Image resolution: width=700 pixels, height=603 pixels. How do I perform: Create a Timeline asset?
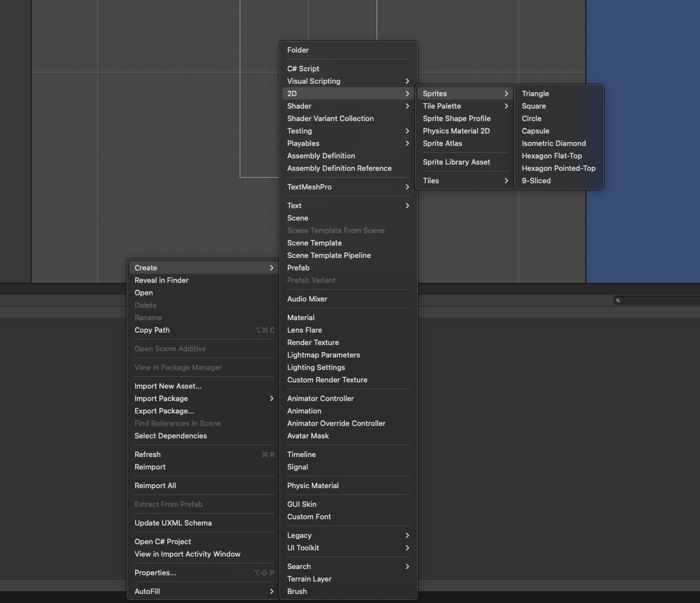pyautogui.click(x=348, y=454)
